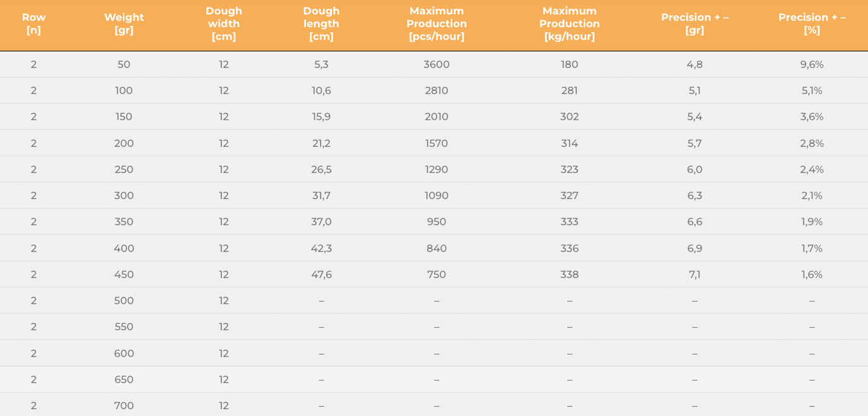Select the dough length 15,9 cell

coord(321,117)
